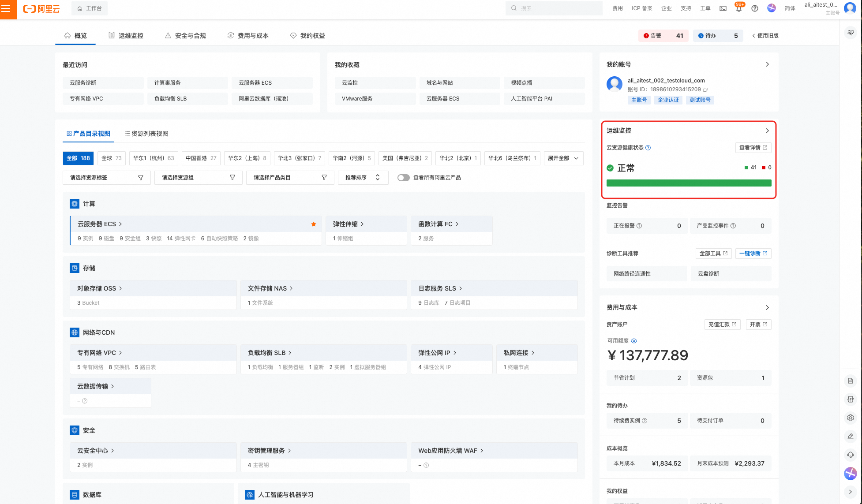Click the document icon in right sidebar
The height and width of the screenshot is (504, 862).
851,381
